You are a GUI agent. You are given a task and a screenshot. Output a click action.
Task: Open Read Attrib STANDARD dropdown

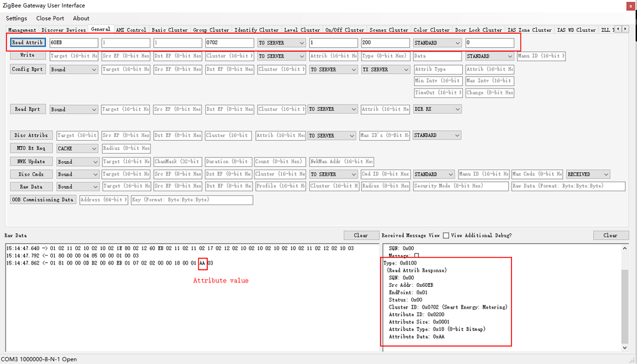coord(437,43)
